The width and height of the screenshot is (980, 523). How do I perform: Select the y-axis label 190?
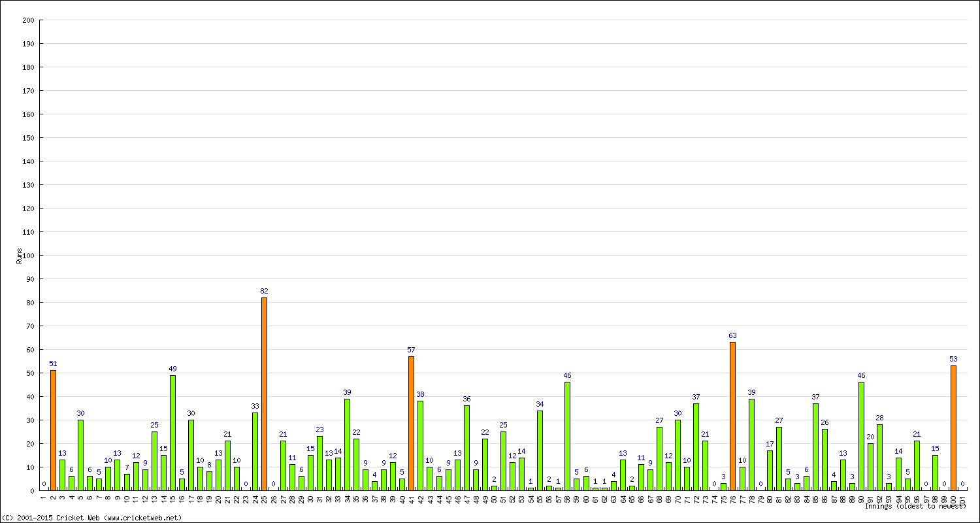pyautogui.click(x=28, y=44)
